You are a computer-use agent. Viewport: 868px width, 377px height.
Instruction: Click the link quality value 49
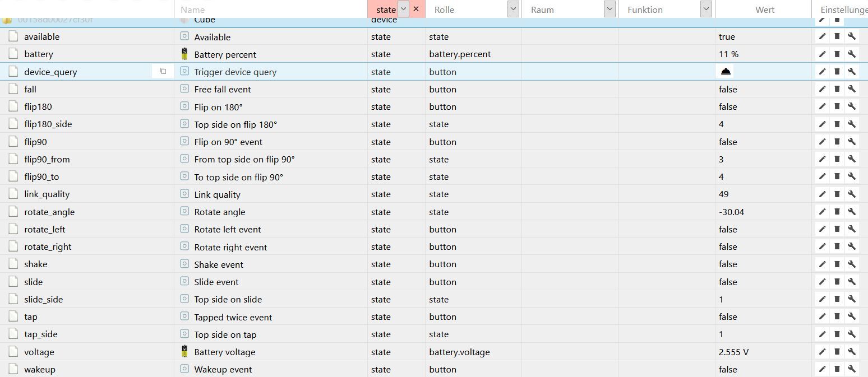[x=723, y=194]
